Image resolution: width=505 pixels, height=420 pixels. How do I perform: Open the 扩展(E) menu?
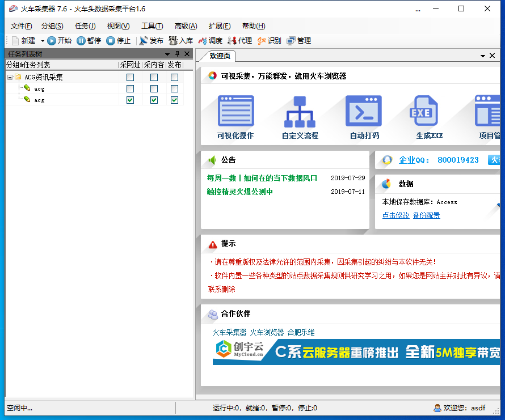click(x=220, y=26)
